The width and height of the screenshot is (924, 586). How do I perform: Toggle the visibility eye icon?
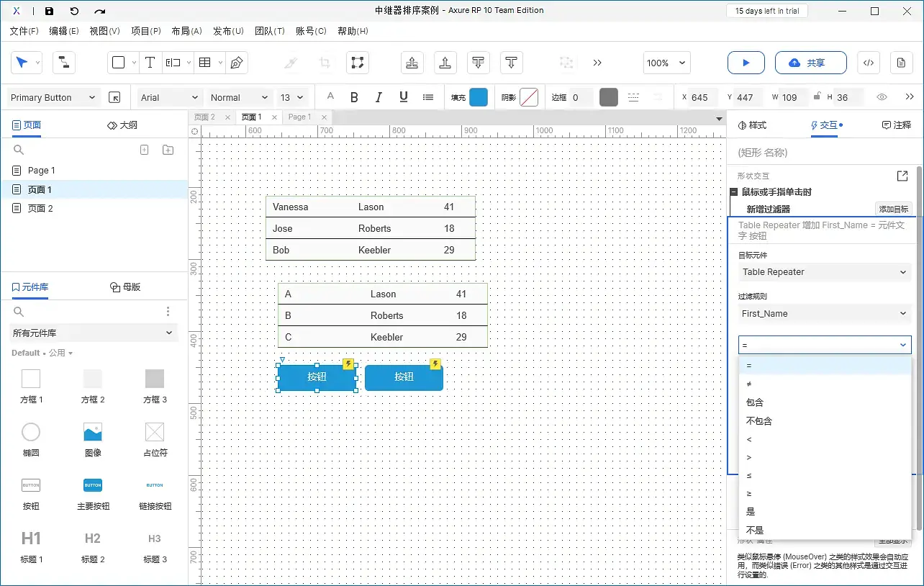(882, 97)
